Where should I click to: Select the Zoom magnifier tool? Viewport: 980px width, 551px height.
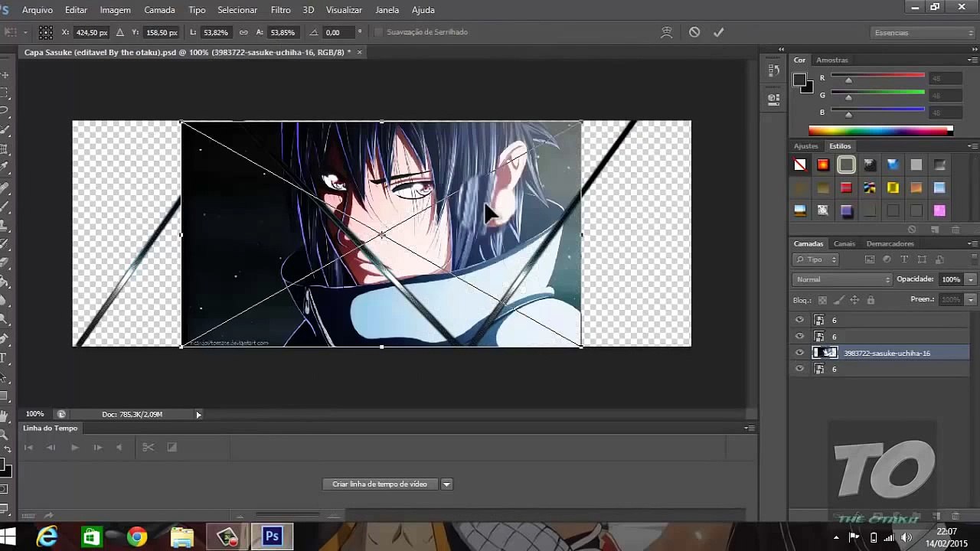click(x=4, y=434)
